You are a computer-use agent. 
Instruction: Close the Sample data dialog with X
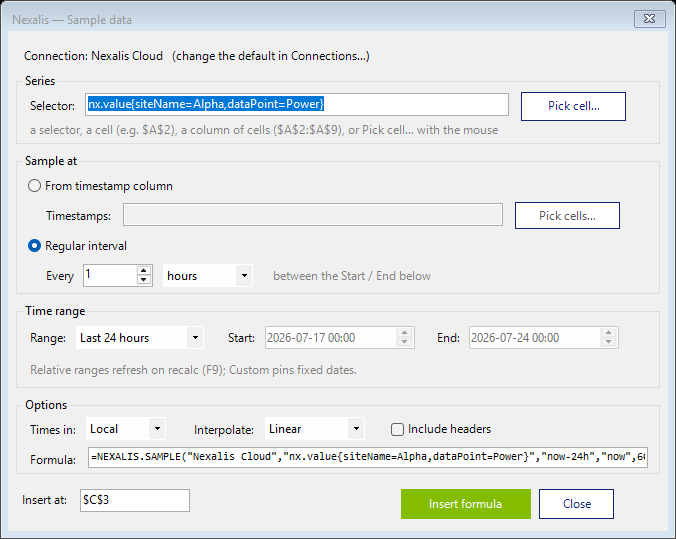click(x=649, y=19)
